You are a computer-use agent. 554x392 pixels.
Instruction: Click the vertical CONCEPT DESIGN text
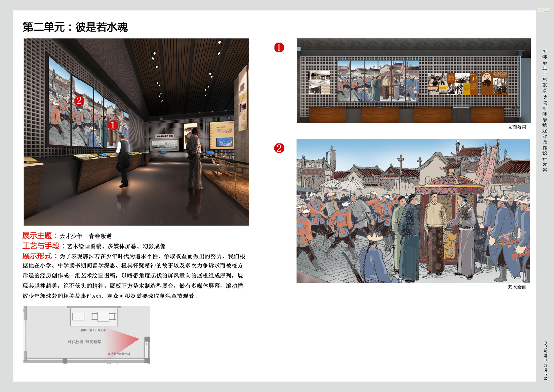point(545,360)
